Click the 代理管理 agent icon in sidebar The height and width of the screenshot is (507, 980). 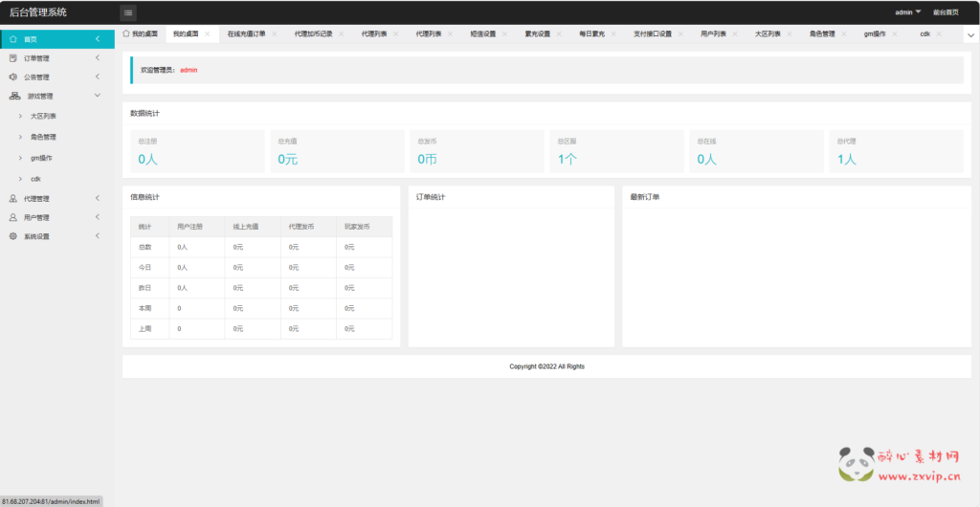(13, 199)
